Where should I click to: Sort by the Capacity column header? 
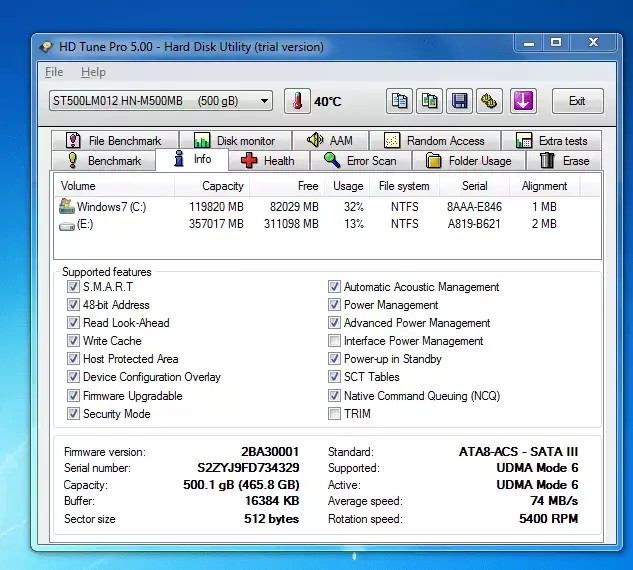(x=212, y=186)
